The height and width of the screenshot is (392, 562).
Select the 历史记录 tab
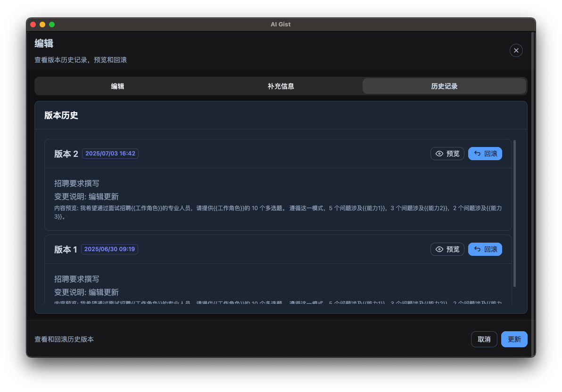click(444, 86)
